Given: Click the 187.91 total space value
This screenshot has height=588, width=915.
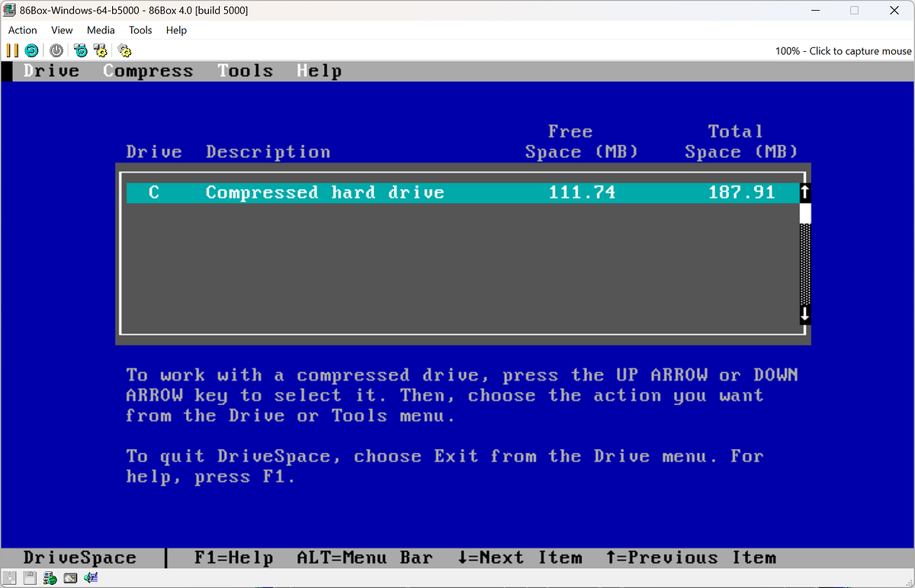Looking at the screenshot, I should (x=742, y=192).
